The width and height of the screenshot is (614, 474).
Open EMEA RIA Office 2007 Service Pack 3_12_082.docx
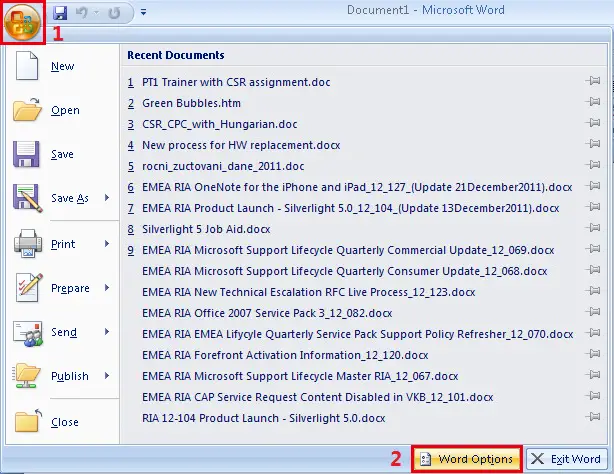267,313
